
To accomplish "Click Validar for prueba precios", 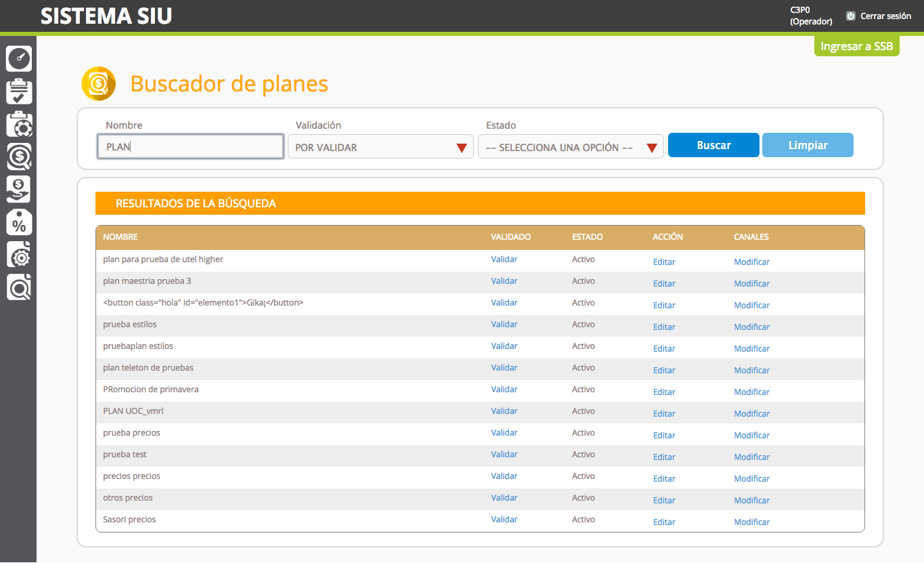I will (504, 433).
